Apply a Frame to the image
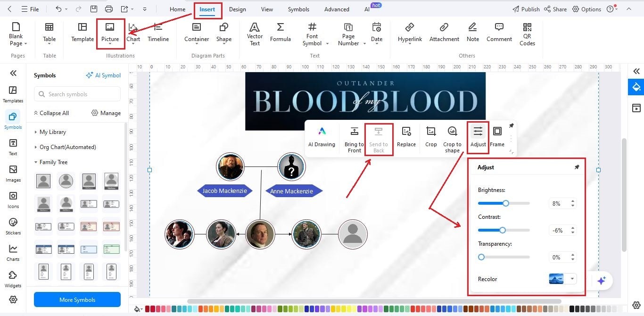 [497, 137]
